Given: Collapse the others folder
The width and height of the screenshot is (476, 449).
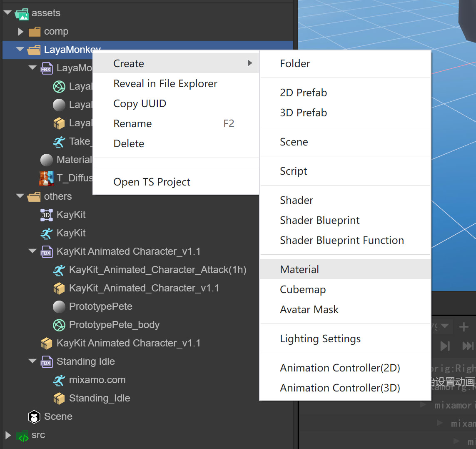Looking at the screenshot, I should coord(20,196).
